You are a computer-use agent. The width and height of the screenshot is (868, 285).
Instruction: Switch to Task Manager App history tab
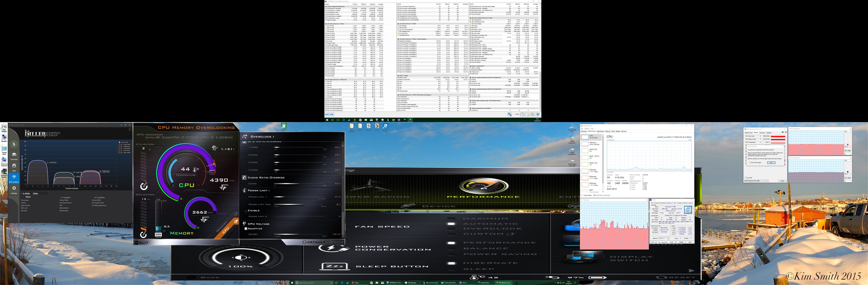[600, 131]
